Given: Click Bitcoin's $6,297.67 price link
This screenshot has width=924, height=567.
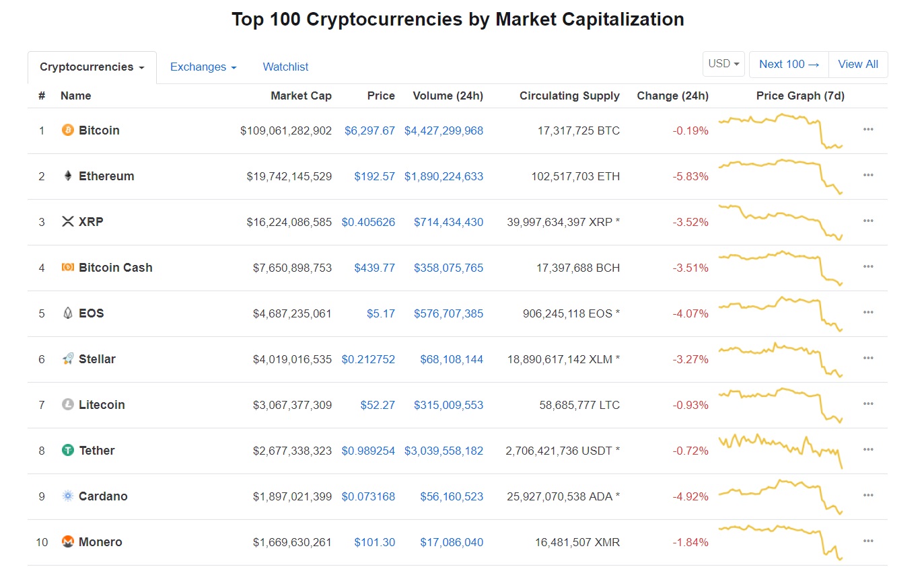Looking at the screenshot, I should [x=369, y=130].
